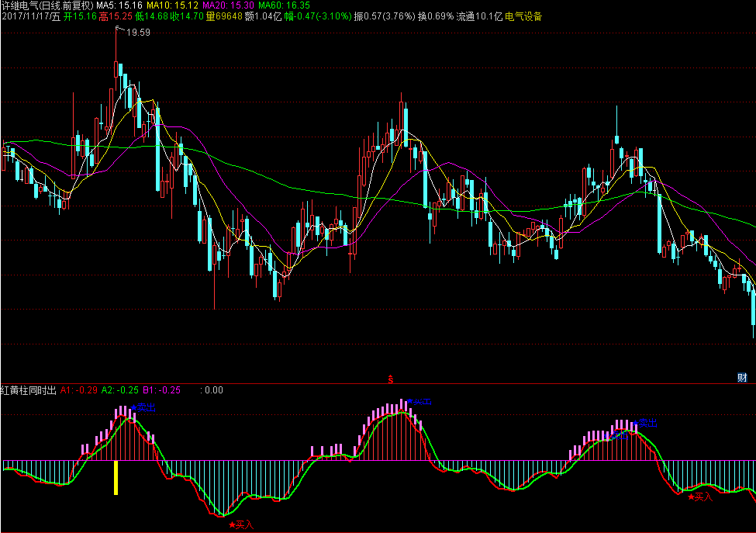Click the close price 收14.70

(x=187, y=17)
